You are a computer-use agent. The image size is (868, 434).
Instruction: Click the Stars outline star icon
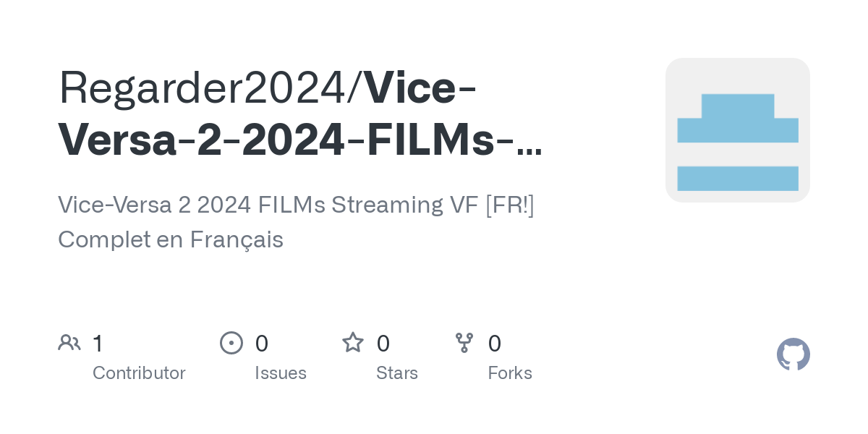point(353,342)
